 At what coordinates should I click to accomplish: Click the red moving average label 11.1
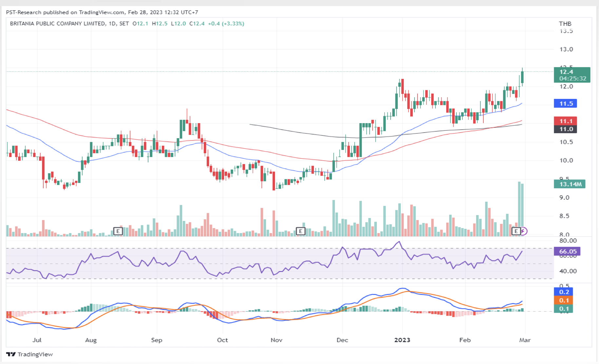565,121
